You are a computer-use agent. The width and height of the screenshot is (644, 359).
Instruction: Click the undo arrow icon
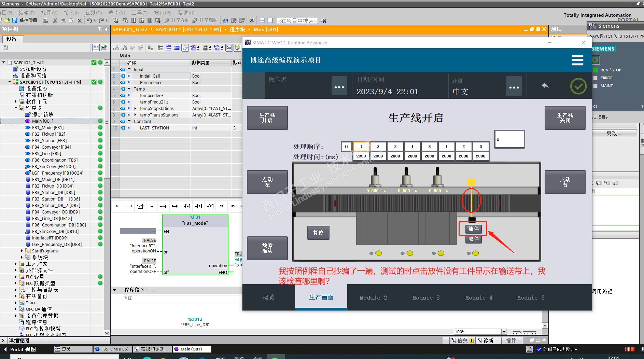click(89, 20)
